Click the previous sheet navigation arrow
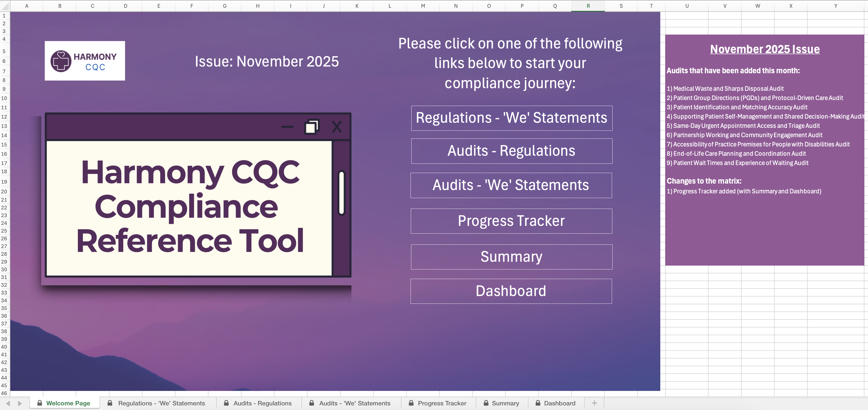The width and height of the screenshot is (868, 410). pos(8,403)
